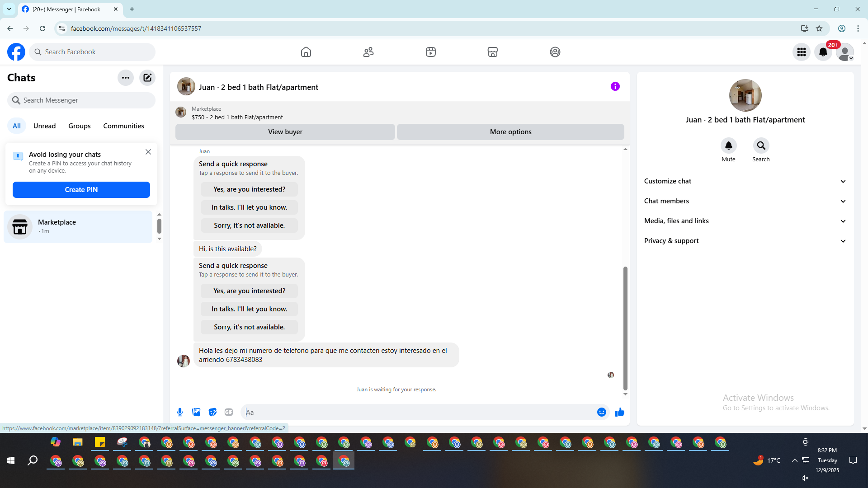
Task: Start a new message compose icon
Action: pyautogui.click(x=147, y=78)
